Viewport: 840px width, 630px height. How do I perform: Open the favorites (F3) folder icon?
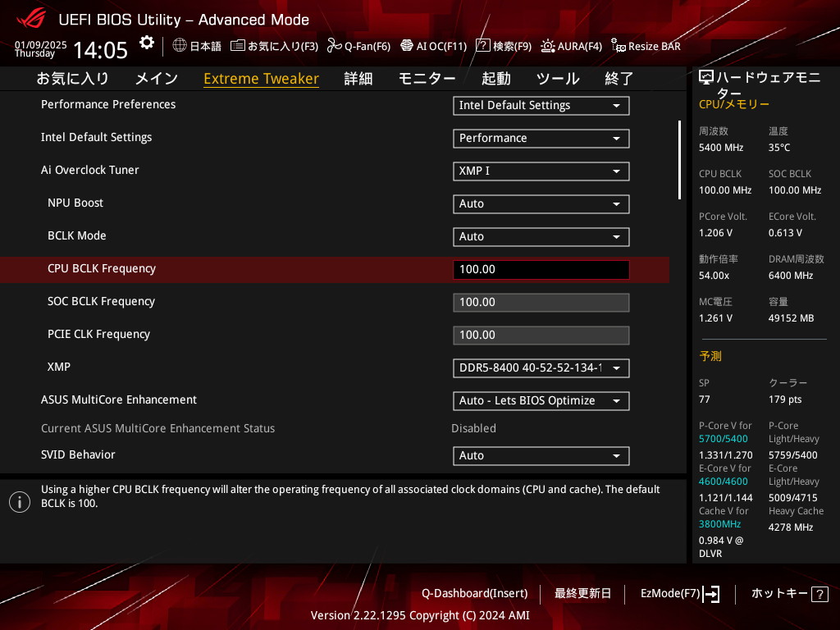point(238,46)
